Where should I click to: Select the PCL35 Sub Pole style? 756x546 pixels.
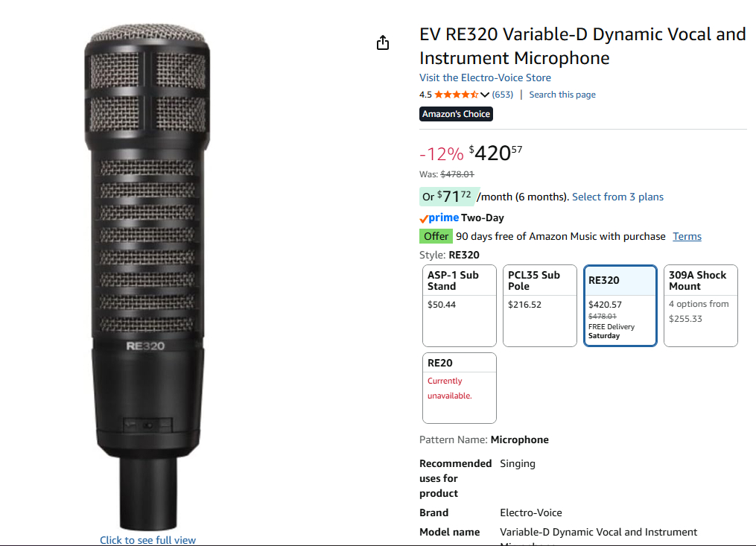(540, 305)
